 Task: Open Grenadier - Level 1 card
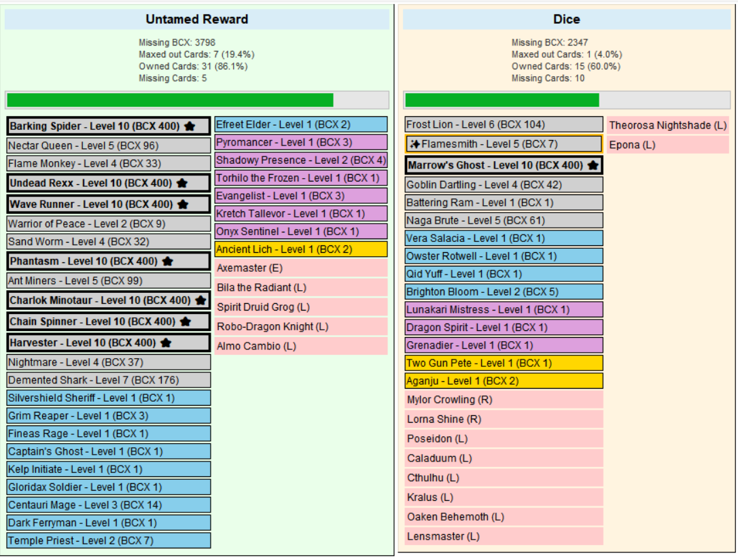504,346
